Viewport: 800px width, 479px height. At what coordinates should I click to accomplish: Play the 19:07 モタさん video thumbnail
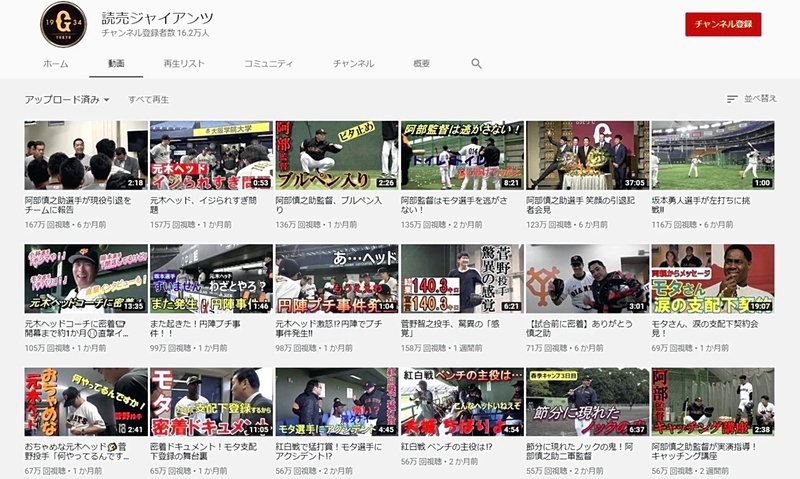pyautogui.click(x=712, y=278)
